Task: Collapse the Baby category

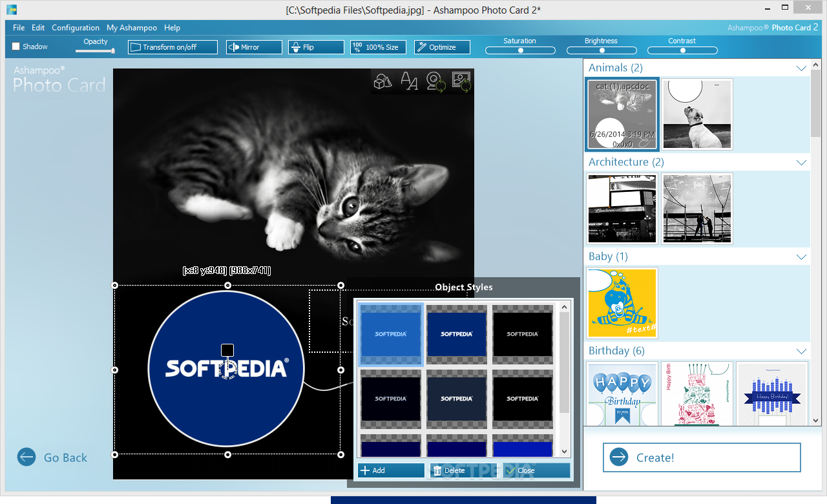Action: [x=801, y=257]
